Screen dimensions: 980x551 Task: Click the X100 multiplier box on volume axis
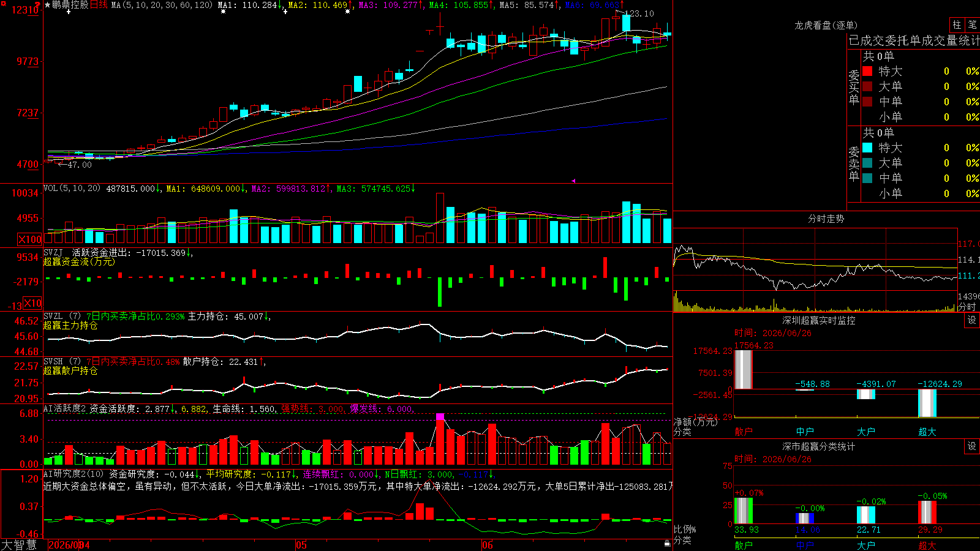30,239
